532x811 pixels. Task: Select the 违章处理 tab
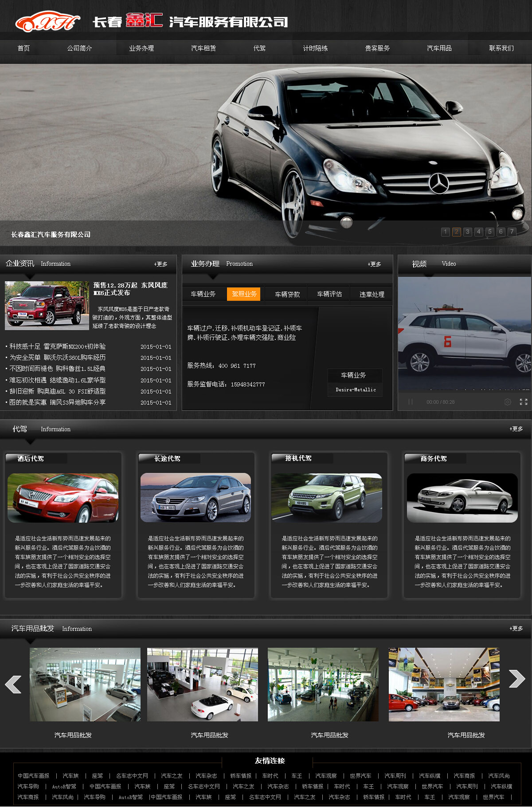pyautogui.click(x=372, y=294)
